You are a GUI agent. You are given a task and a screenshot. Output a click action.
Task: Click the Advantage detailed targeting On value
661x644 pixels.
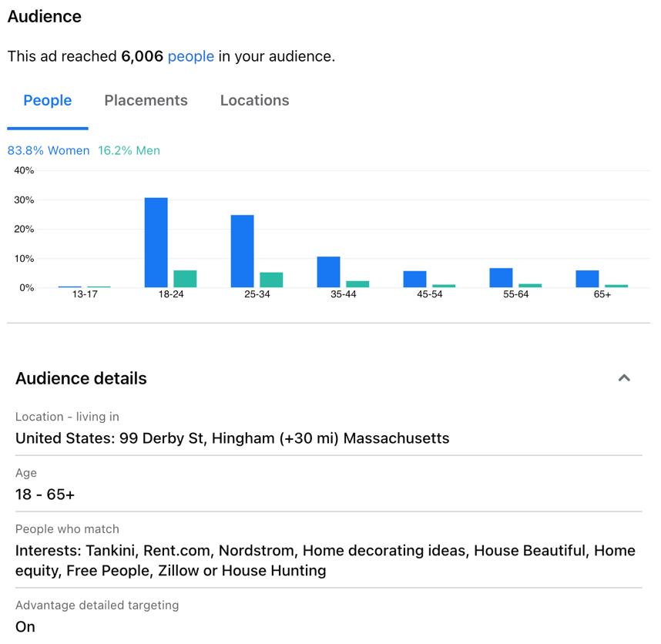(25, 627)
